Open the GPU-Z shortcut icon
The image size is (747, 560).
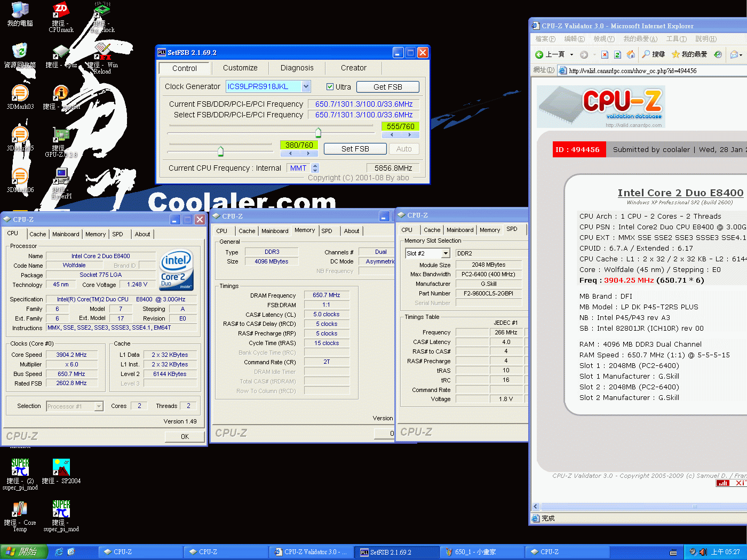(61, 142)
